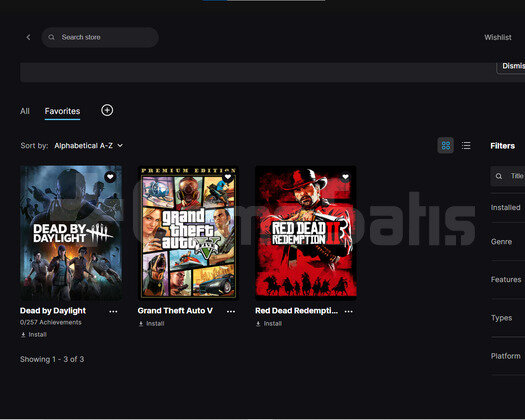
Task: Open Grand Theft Auto V cover art
Action: coord(189,232)
